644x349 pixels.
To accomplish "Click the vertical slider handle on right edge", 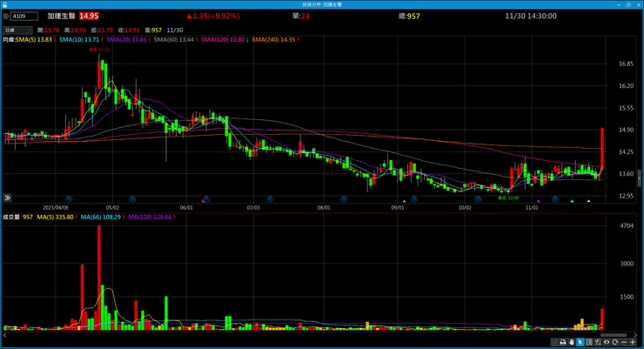I will (639, 178).
